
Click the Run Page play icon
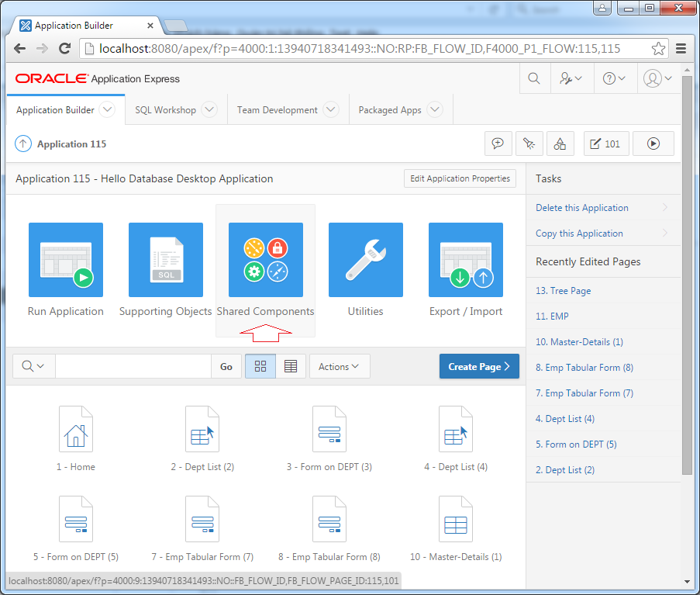653,144
